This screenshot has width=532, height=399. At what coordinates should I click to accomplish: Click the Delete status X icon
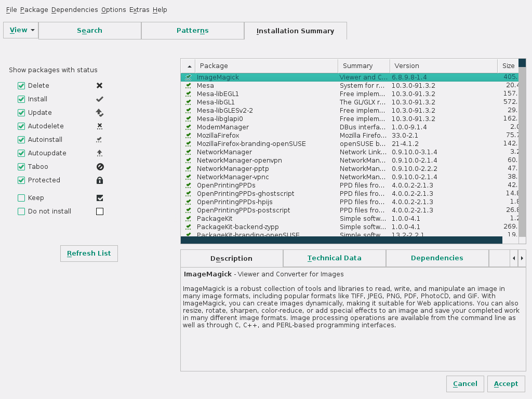click(x=100, y=86)
